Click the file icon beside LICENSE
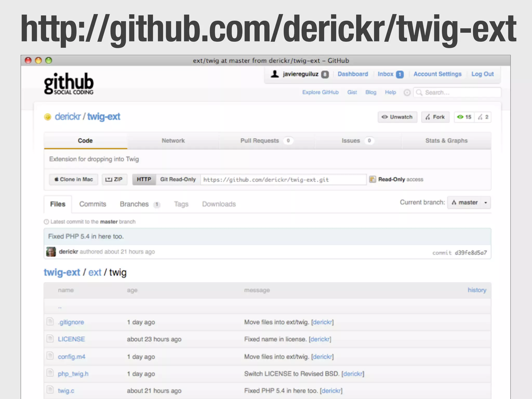Image resolution: width=532 pixels, height=399 pixels. [x=50, y=338]
